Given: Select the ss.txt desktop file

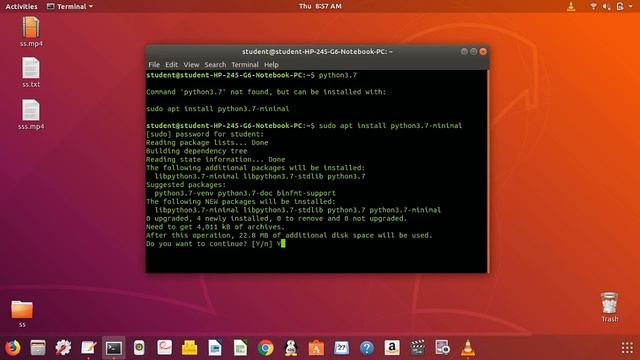Looking at the screenshot, I should [x=31, y=72].
